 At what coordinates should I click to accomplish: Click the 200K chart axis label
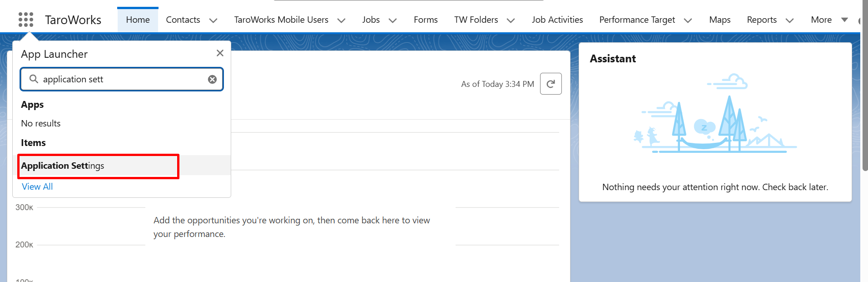(x=24, y=245)
